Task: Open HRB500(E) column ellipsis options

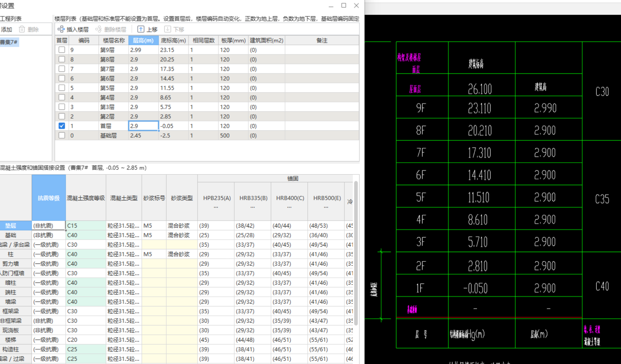Action: point(326,207)
